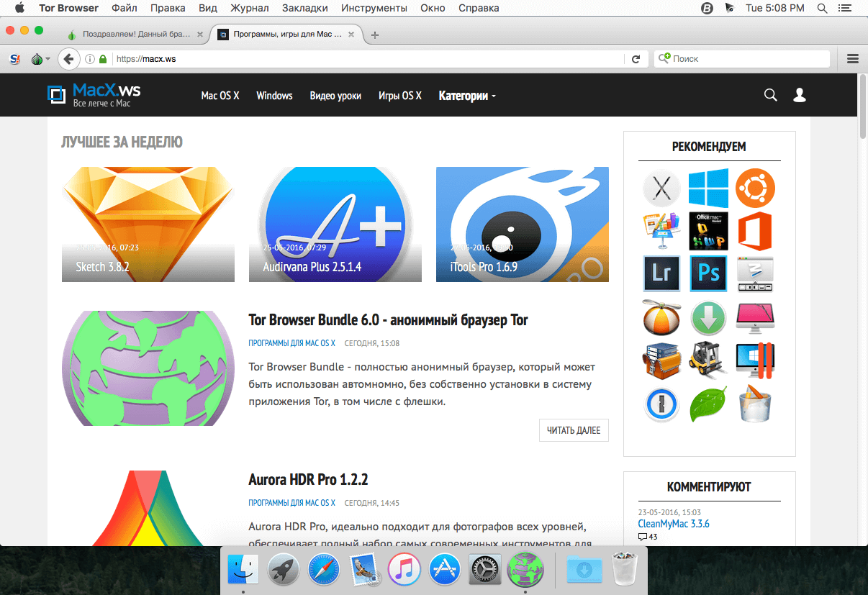Open Aurora HDR Pro 1.2.2 article title
The image size is (868, 595).
[x=308, y=480]
